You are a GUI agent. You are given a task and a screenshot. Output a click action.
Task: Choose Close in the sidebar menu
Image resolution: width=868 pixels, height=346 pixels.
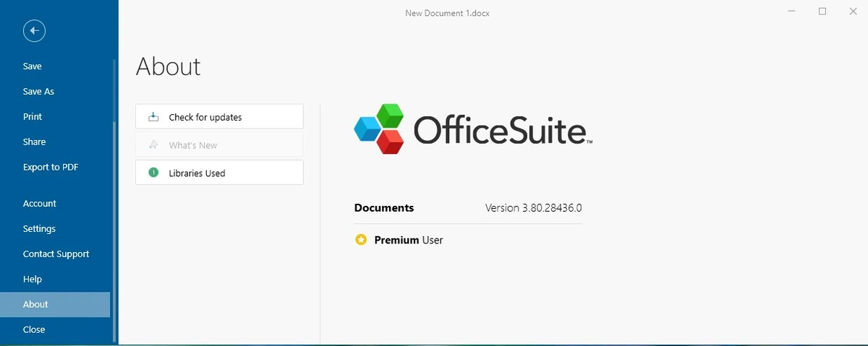tap(55, 329)
